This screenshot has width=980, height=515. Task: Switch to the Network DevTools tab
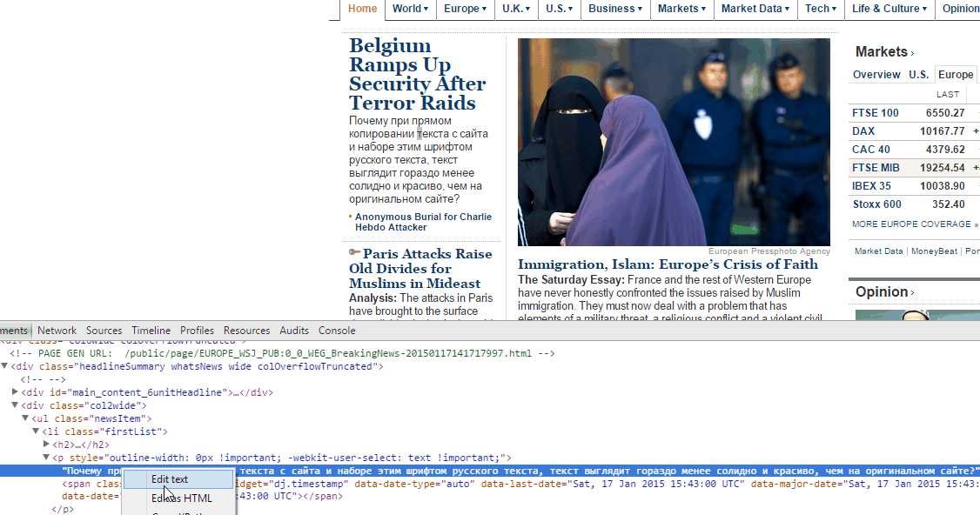click(x=57, y=331)
